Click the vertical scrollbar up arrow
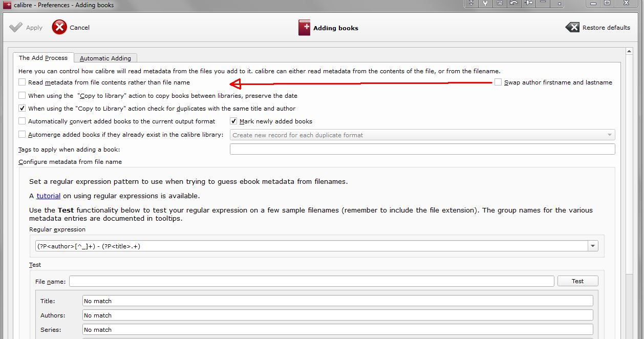This screenshot has height=339, width=644. coord(630,52)
